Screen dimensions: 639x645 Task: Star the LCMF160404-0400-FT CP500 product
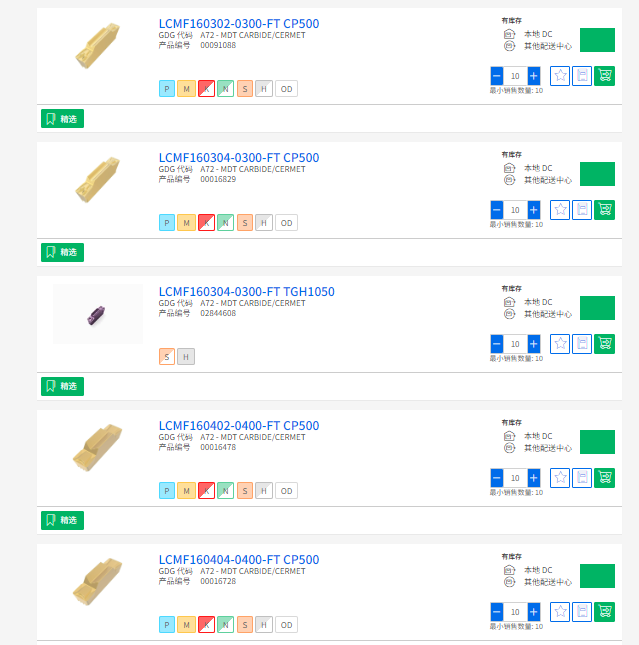560,611
